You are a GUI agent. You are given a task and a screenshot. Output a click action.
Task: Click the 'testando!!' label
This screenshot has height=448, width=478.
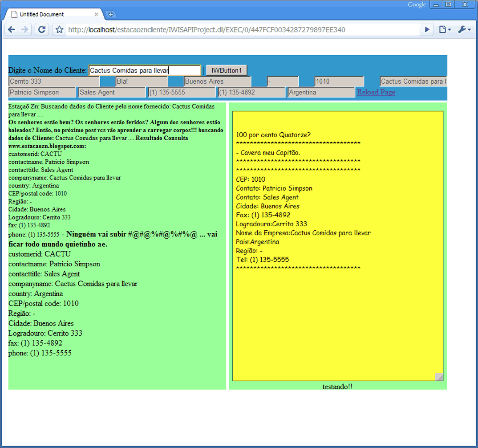pyautogui.click(x=337, y=387)
